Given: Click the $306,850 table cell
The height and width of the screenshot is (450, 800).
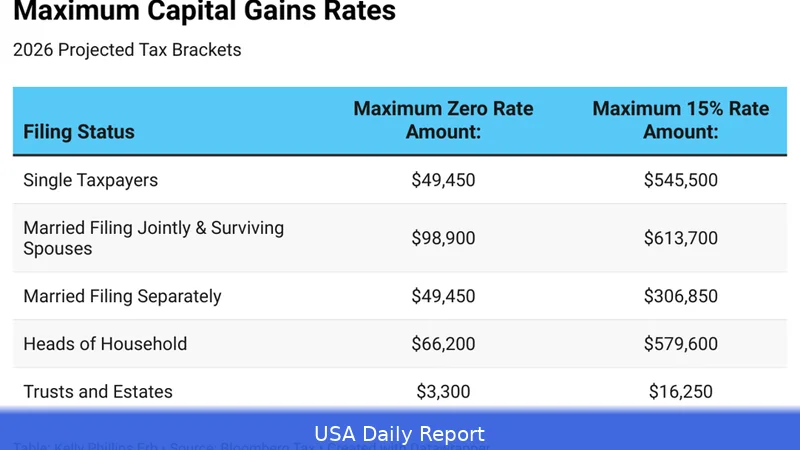Looking at the screenshot, I should tap(681, 296).
